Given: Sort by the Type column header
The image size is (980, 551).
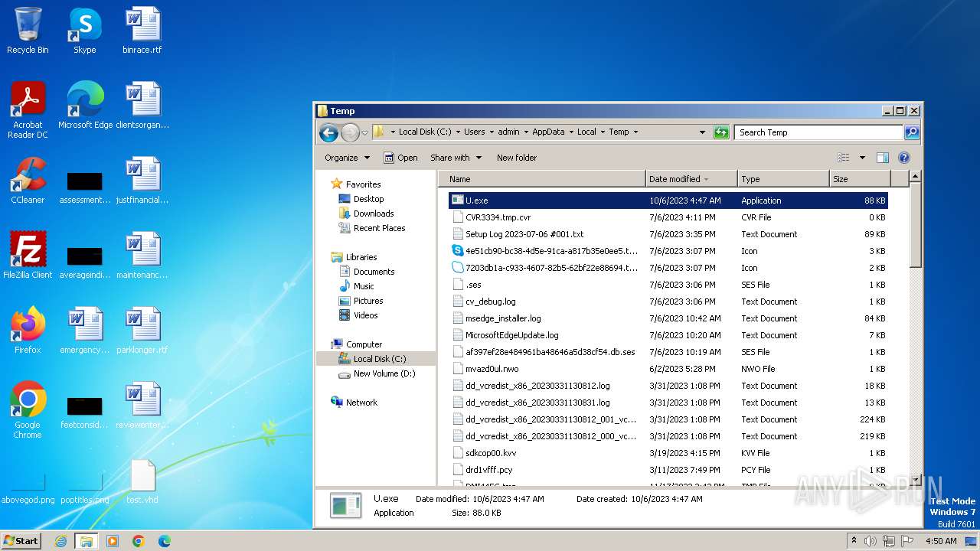Looking at the screenshot, I should [783, 179].
